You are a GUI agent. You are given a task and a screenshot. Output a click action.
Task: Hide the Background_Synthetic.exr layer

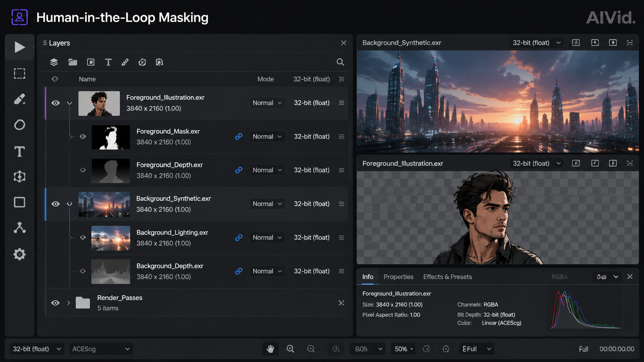click(55, 204)
